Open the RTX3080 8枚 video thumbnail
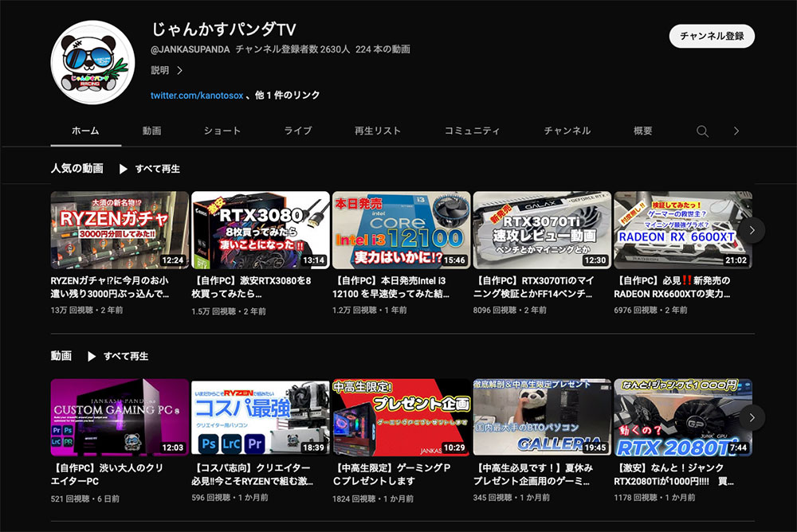The height and width of the screenshot is (532, 797). (x=261, y=230)
